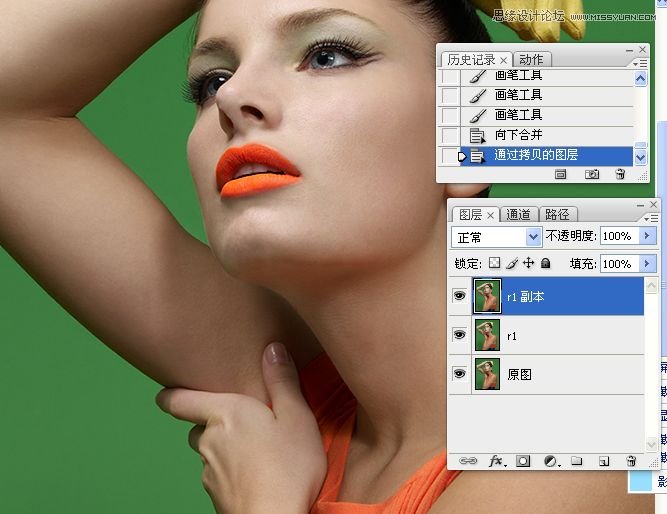667x514 pixels.
Task: Click the 原图 layer thumbnail
Action: pyautogui.click(x=487, y=374)
